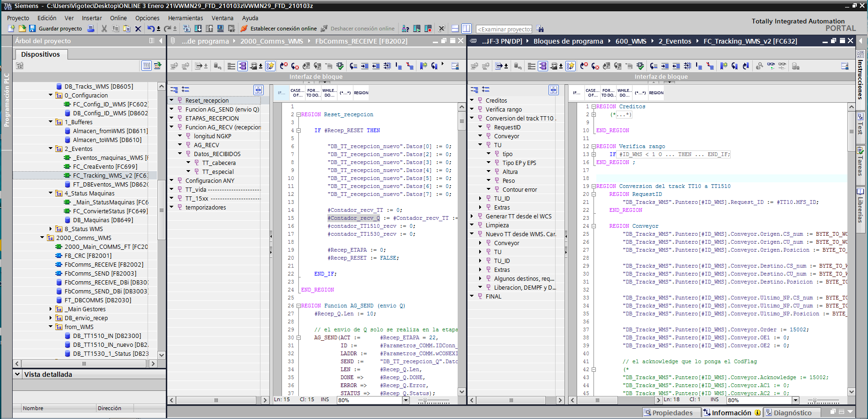Screen dimensions: 868x419
Task: Expand the 8_Status WMS folder
Action: [51, 229]
